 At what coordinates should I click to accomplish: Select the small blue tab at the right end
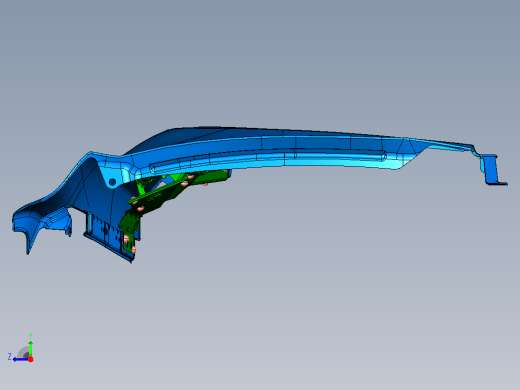click(493, 169)
